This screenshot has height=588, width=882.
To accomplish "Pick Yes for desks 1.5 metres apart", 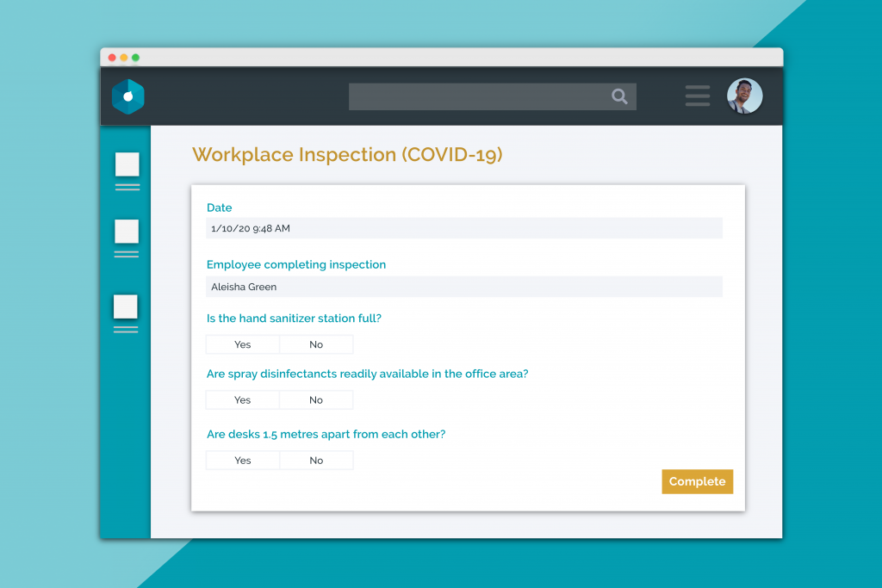I will 243,461.
